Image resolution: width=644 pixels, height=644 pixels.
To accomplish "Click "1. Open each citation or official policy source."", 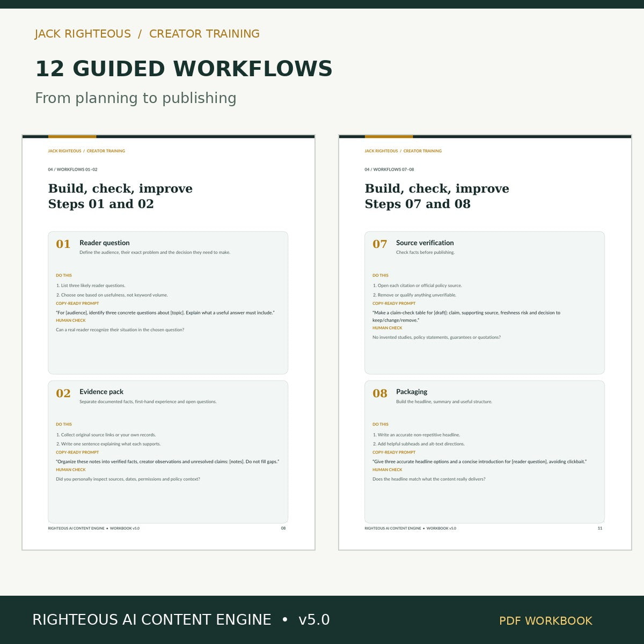I will (x=417, y=286).
